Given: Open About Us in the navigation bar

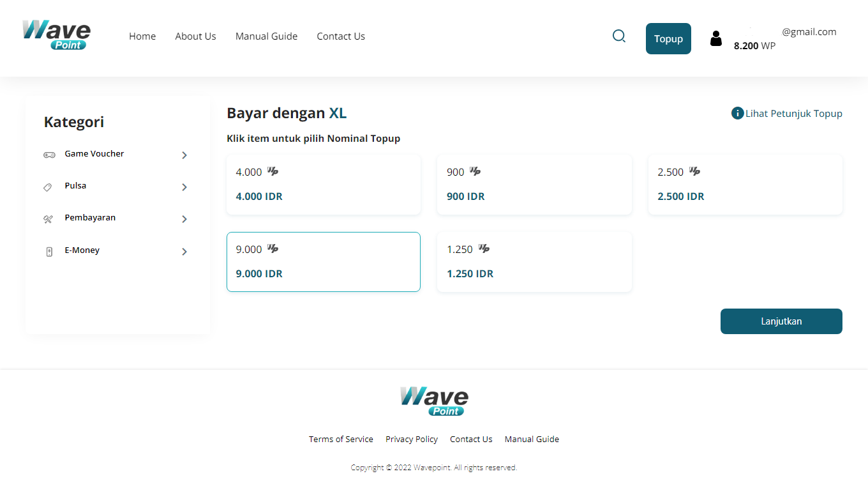Looking at the screenshot, I should pos(195,36).
